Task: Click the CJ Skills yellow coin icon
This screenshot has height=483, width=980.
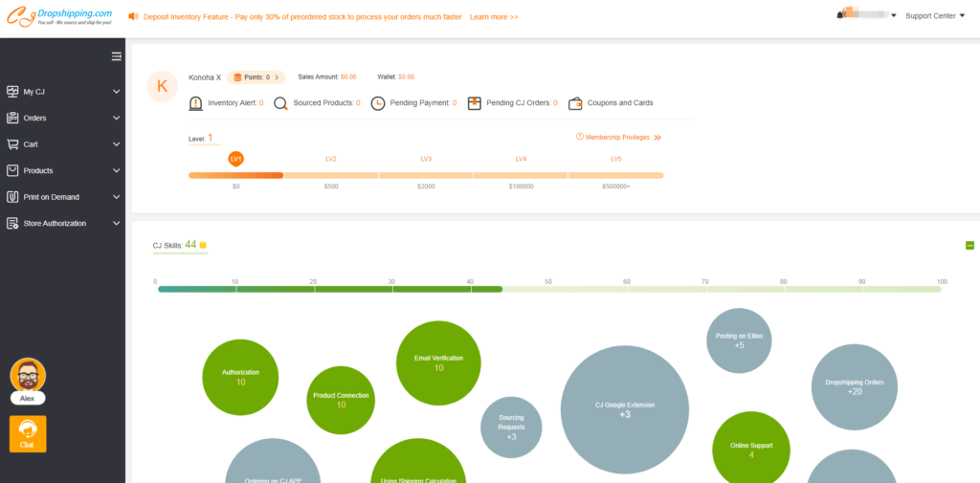Action: [x=203, y=245]
